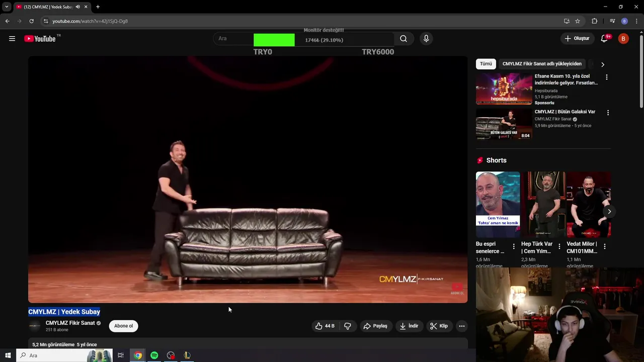Switch to the CMYLMZ Yedek Subay tab
The image size is (644, 362).
pos(48,7)
